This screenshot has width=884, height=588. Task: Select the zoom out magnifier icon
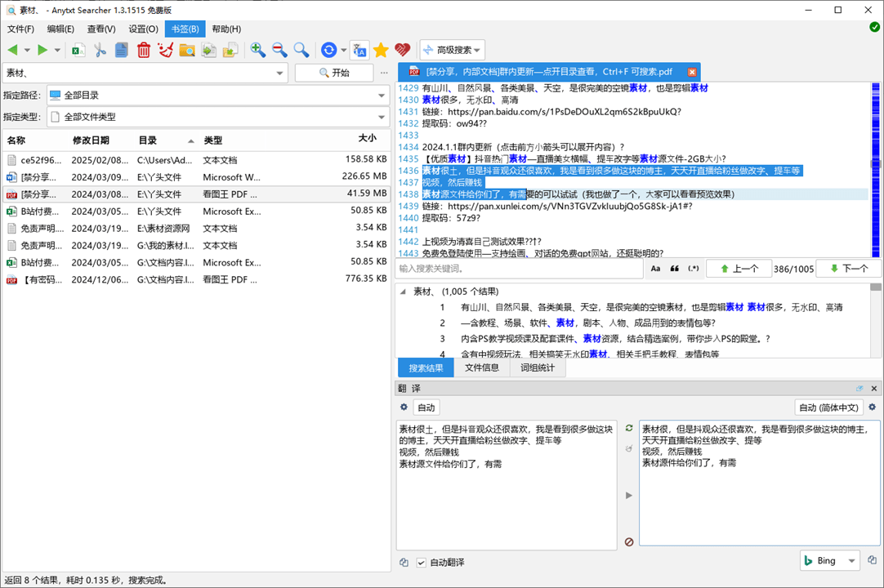(278, 50)
